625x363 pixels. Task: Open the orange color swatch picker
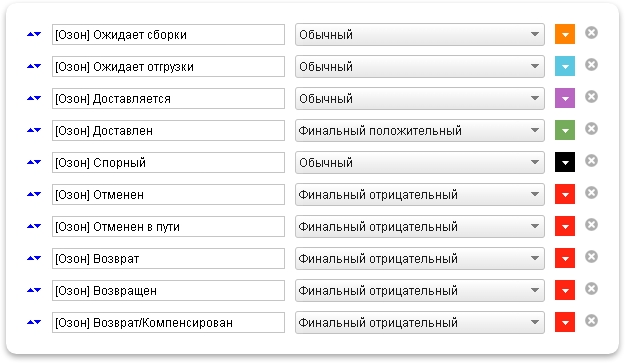click(565, 34)
